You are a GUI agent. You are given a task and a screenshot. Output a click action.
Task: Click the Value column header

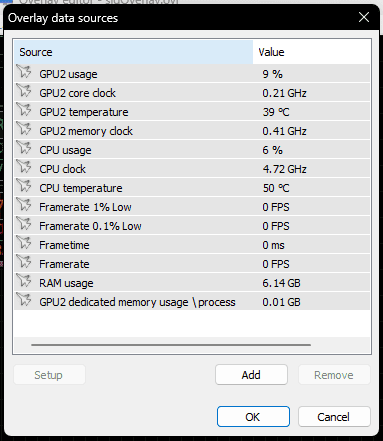pos(311,52)
